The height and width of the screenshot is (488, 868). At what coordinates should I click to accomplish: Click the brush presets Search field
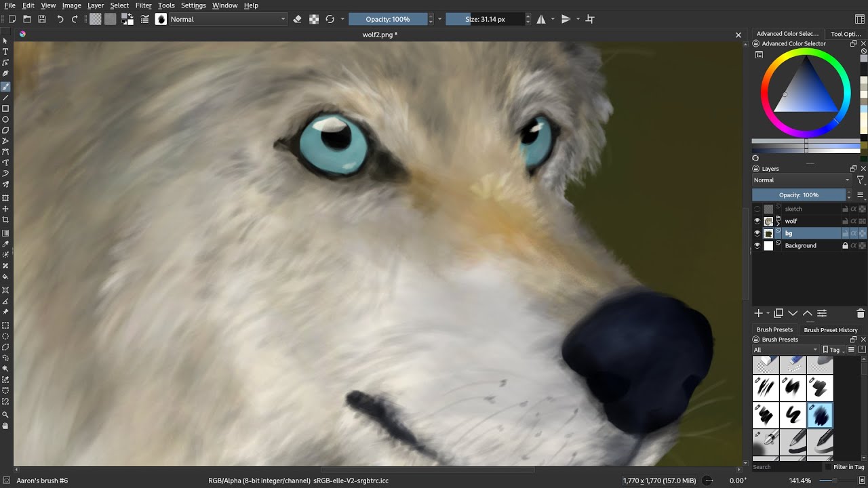pos(787,467)
